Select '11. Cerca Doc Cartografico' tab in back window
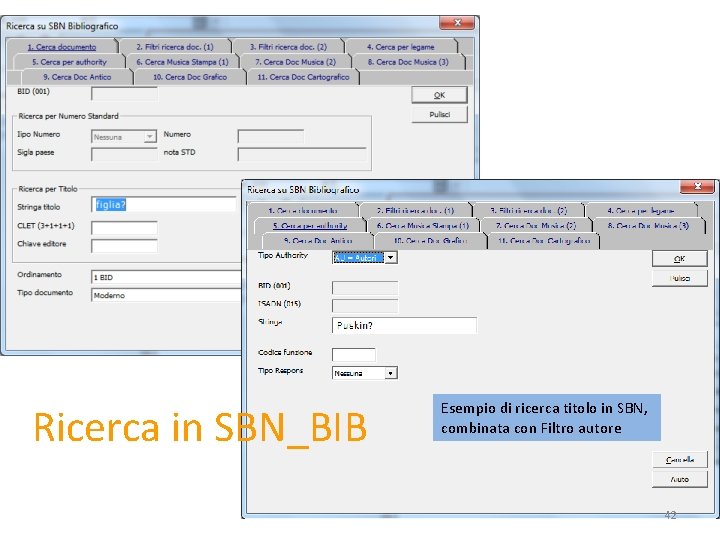The width and height of the screenshot is (720, 540). pos(304,77)
